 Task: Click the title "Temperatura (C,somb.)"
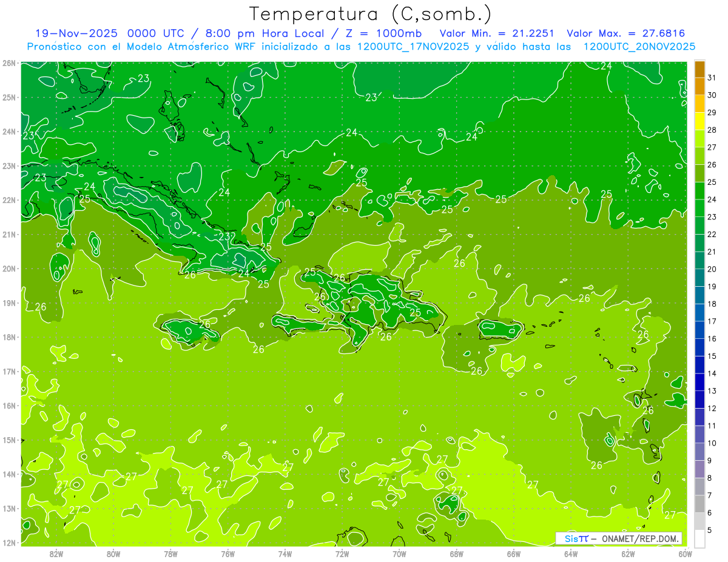(371, 14)
